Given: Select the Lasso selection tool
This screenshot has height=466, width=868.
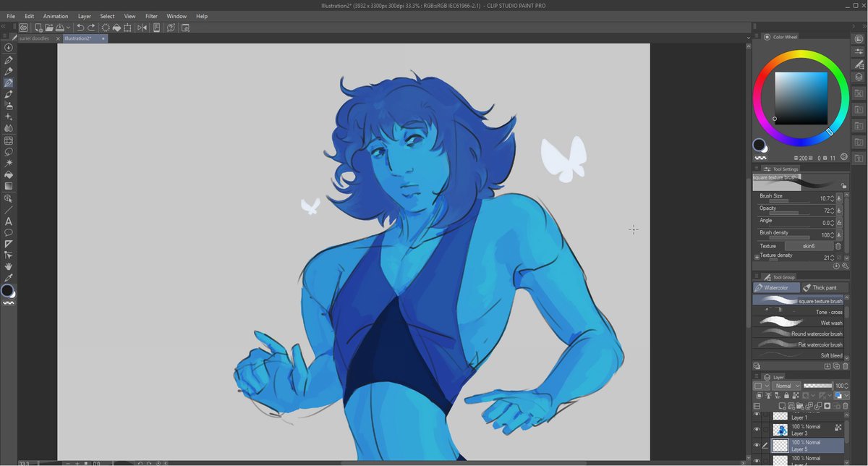Looking at the screenshot, I should point(9,152).
